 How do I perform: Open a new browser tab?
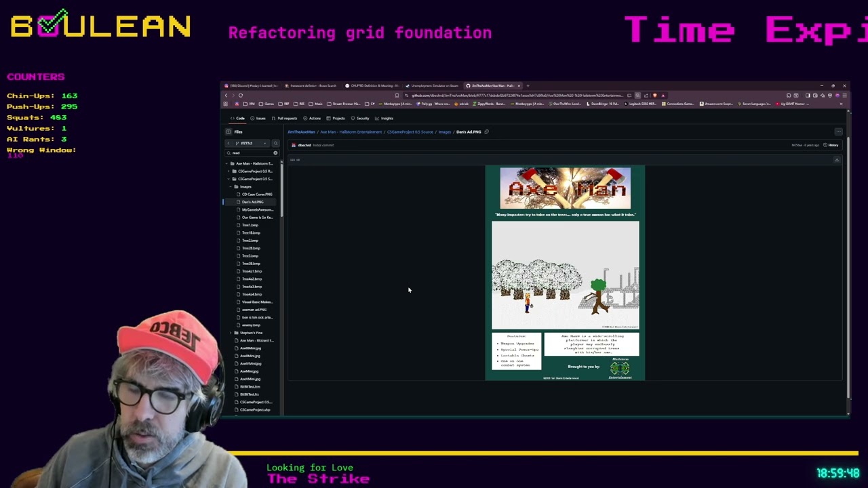coord(528,86)
